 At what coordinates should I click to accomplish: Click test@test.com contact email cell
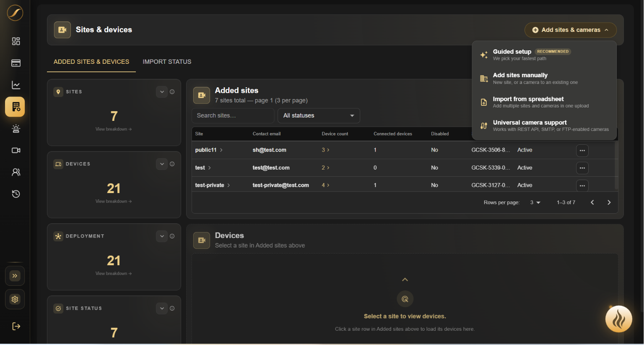[271, 167]
